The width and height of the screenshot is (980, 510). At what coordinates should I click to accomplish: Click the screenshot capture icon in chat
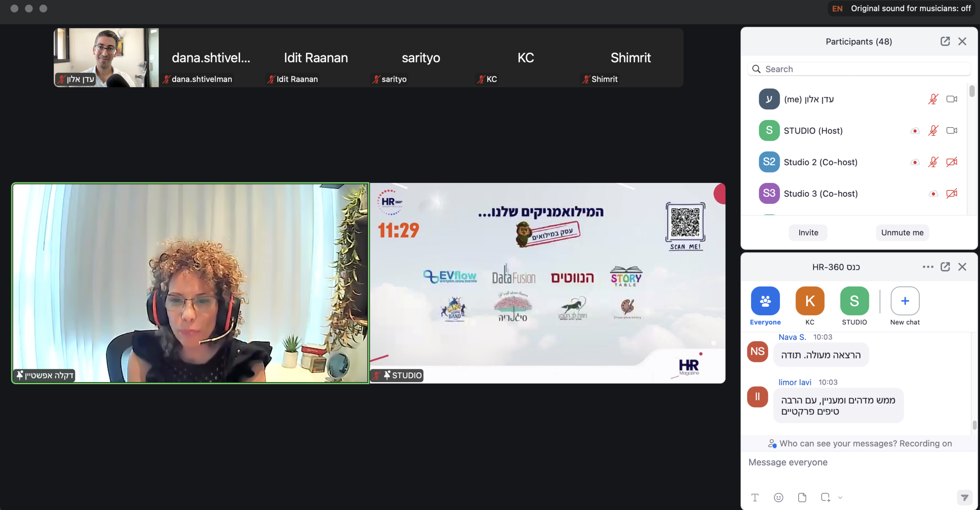(825, 497)
